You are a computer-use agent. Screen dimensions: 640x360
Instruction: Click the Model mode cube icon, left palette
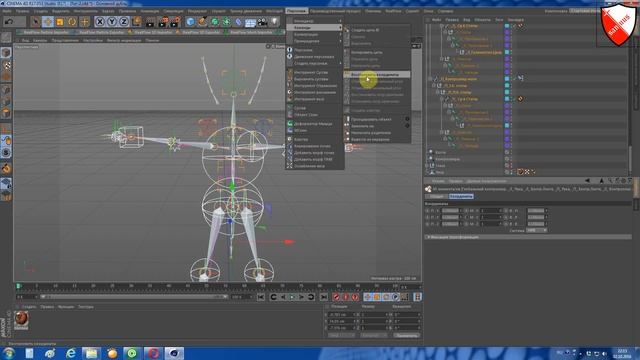click(x=6, y=52)
